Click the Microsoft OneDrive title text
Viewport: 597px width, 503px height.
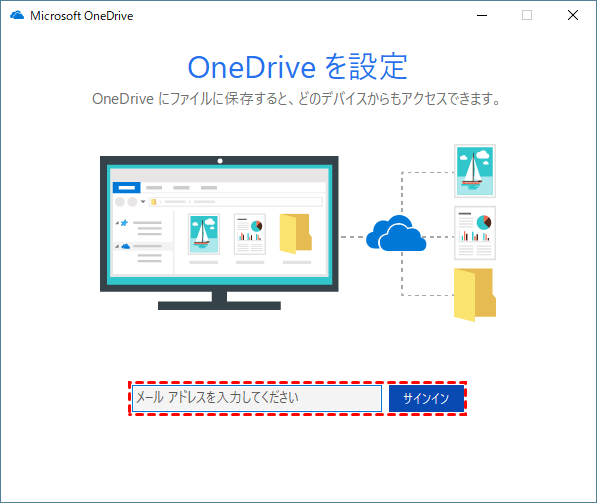click(82, 16)
